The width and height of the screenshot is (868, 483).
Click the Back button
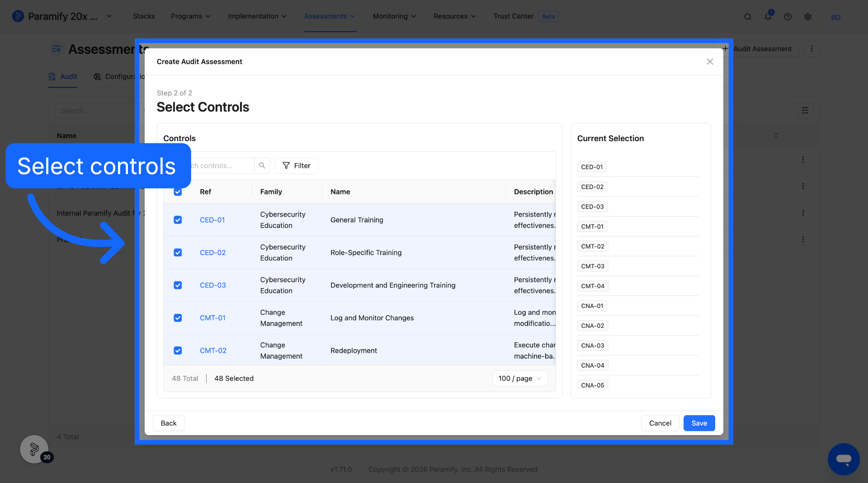169,423
